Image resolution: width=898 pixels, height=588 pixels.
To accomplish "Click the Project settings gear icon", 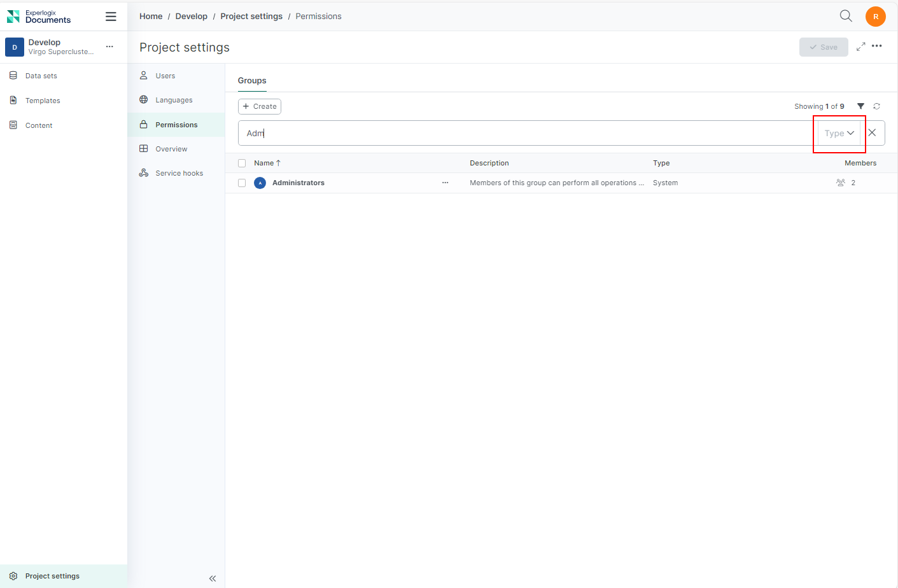I will [x=13, y=576].
